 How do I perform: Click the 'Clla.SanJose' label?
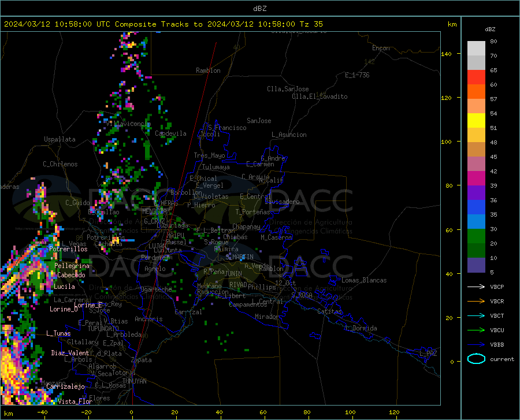click(x=288, y=89)
